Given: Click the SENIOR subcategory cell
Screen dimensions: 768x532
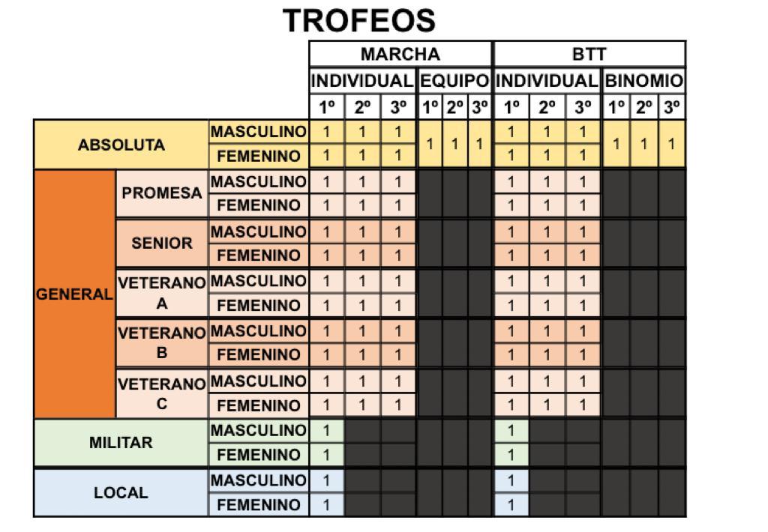Looking at the screenshot, I should 162,244.
